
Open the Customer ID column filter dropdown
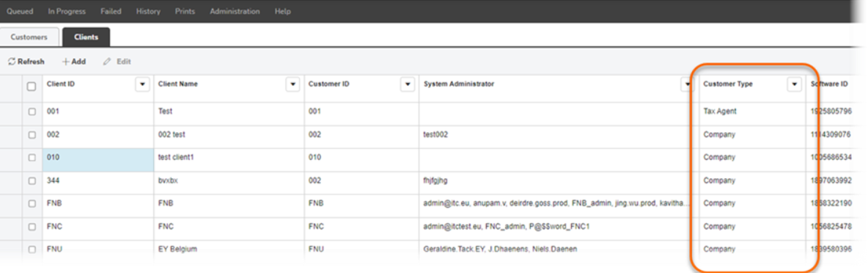pos(408,84)
